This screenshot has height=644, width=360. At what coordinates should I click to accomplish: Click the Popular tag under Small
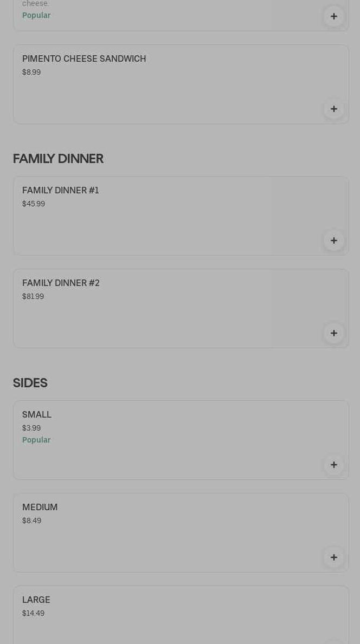click(x=36, y=440)
